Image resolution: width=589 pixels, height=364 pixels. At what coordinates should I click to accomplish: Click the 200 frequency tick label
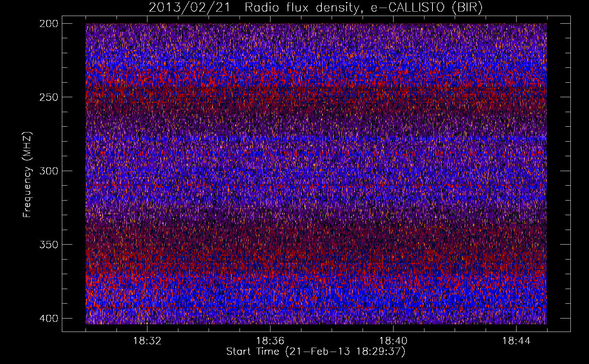[x=48, y=24]
